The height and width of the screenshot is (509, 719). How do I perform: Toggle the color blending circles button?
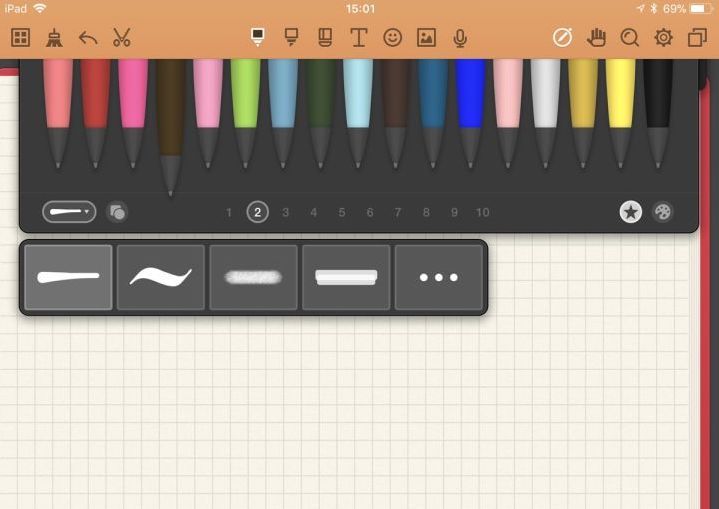(x=117, y=212)
